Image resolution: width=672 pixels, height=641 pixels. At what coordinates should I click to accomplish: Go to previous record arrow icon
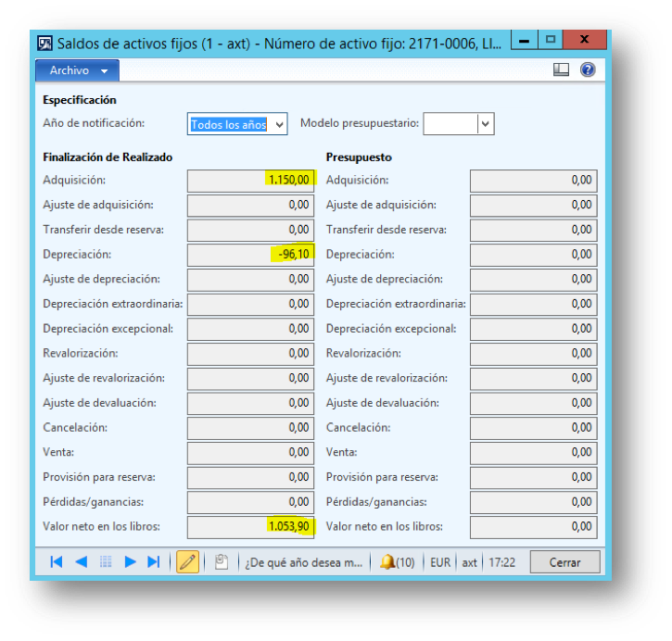coord(81,561)
